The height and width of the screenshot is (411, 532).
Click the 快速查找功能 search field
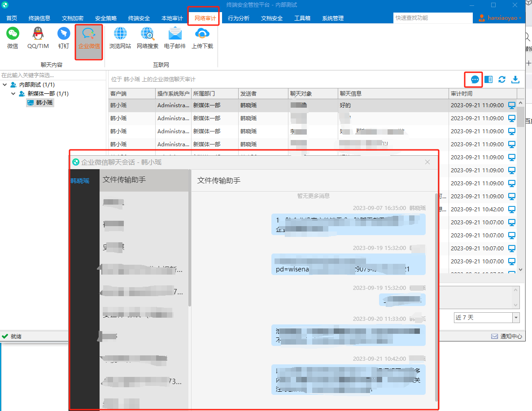(432, 17)
